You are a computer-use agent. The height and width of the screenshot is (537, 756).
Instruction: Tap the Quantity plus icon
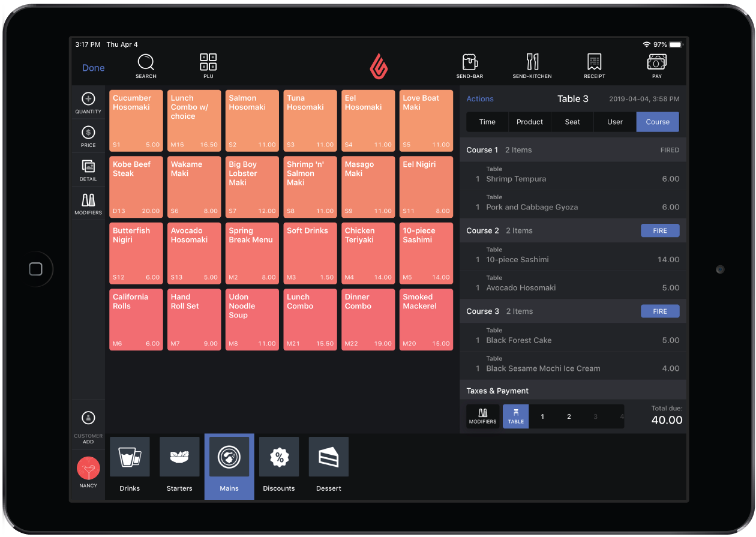tap(88, 99)
